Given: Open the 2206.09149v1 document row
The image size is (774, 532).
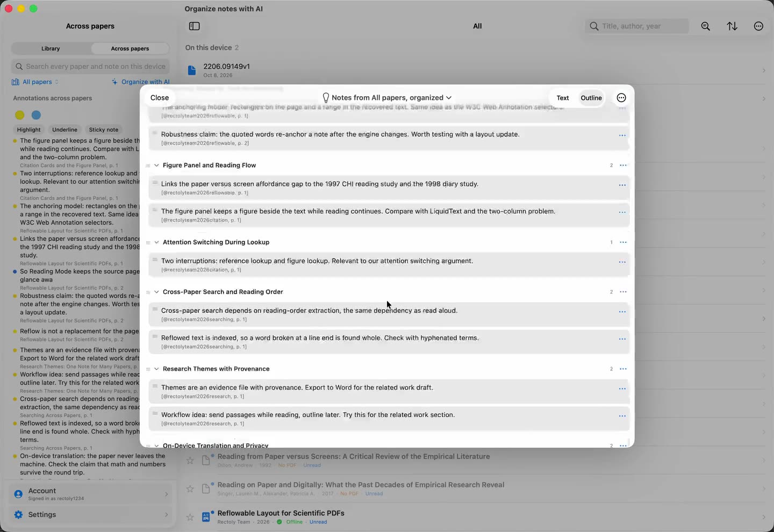Looking at the screenshot, I should [x=476, y=70].
